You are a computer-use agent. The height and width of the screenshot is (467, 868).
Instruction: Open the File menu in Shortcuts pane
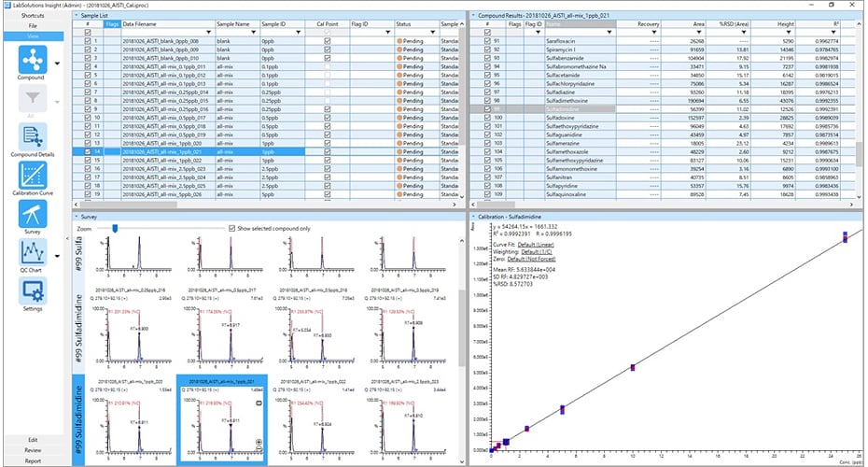pos(33,25)
